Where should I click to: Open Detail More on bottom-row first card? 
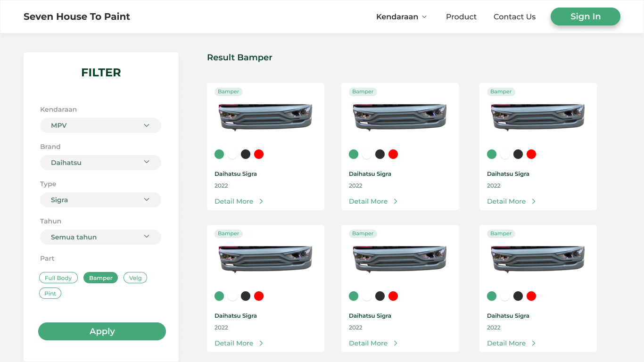point(239,343)
